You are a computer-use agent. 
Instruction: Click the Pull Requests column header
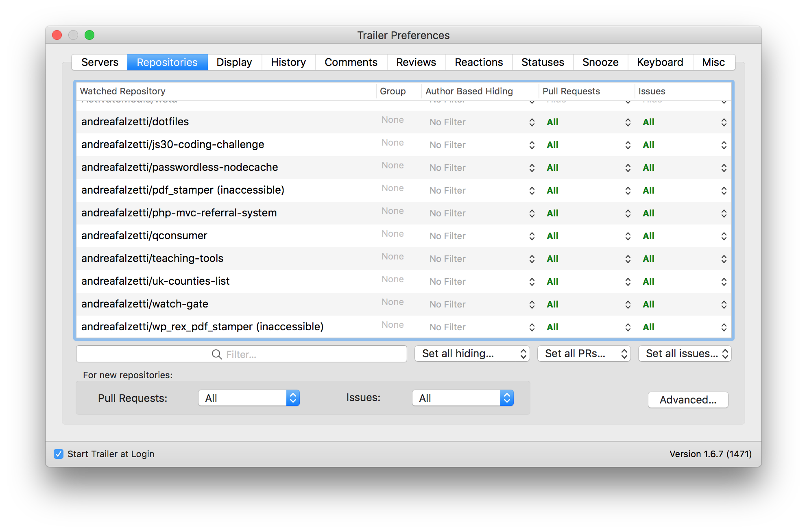[587, 91]
